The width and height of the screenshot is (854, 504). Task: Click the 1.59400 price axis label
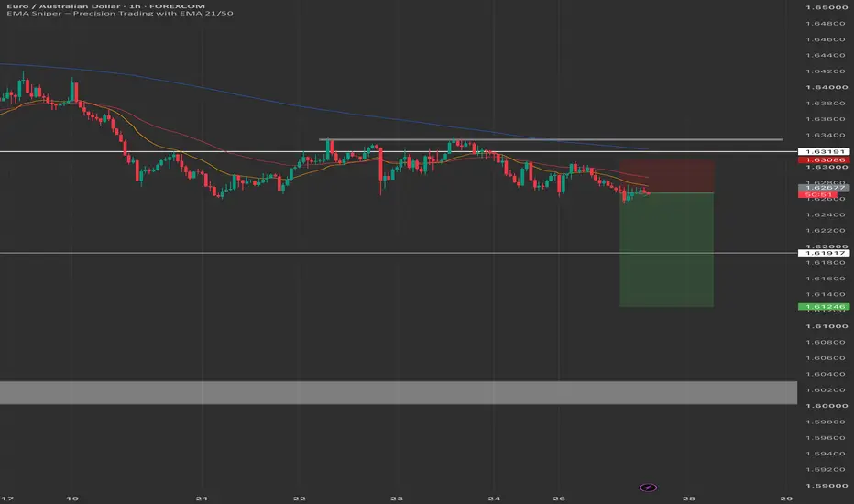[x=827, y=454]
